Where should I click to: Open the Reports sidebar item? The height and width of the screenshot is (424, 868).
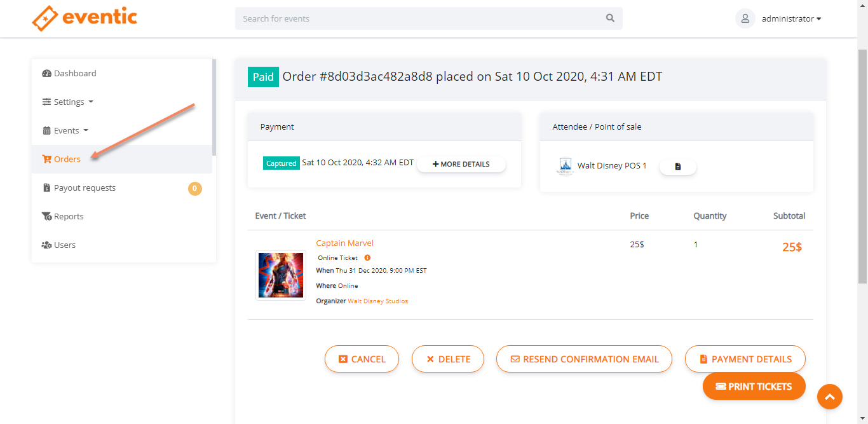pyautogui.click(x=69, y=216)
